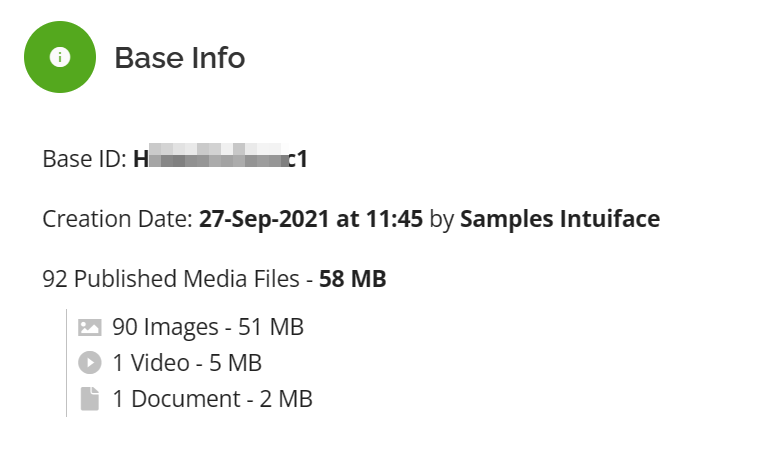Image resolution: width=760 pixels, height=465 pixels.
Task: Select the 27-Sep-2021 at 11:45 date
Action: pos(311,219)
